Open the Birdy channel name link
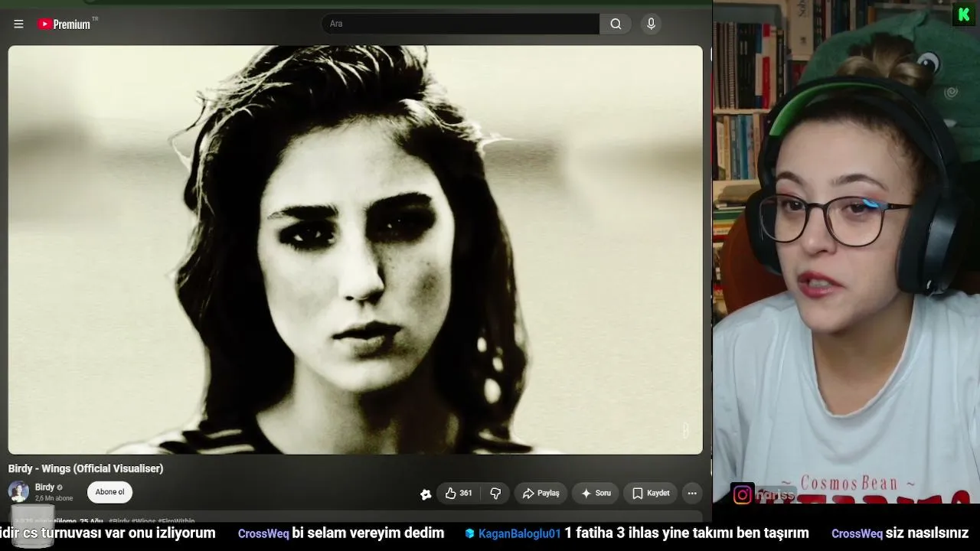This screenshot has height=551, width=980. [x=44, y=487]
